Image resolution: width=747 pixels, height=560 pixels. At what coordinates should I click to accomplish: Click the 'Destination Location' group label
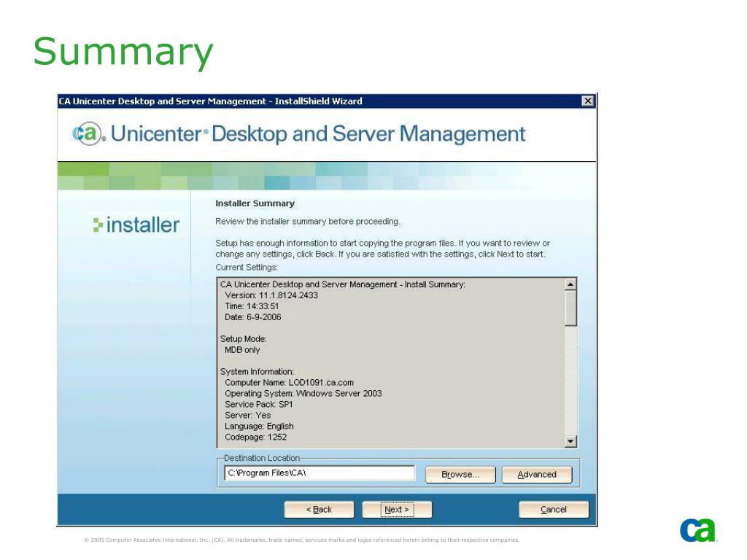(x=262, y=458)
